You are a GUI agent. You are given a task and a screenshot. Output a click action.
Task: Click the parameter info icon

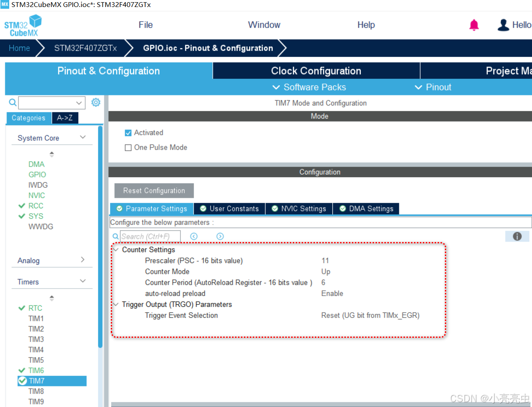click(x=517, y=236)
